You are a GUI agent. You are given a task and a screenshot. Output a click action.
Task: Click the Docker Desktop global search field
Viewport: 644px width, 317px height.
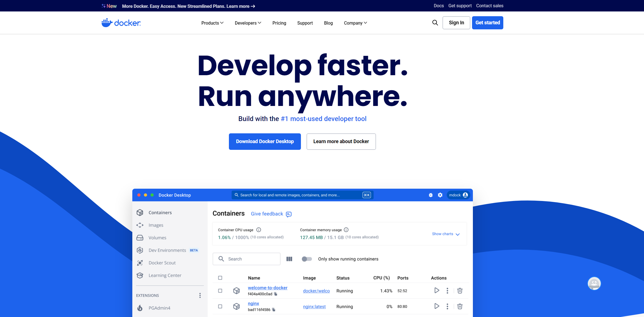pos(303,195)
